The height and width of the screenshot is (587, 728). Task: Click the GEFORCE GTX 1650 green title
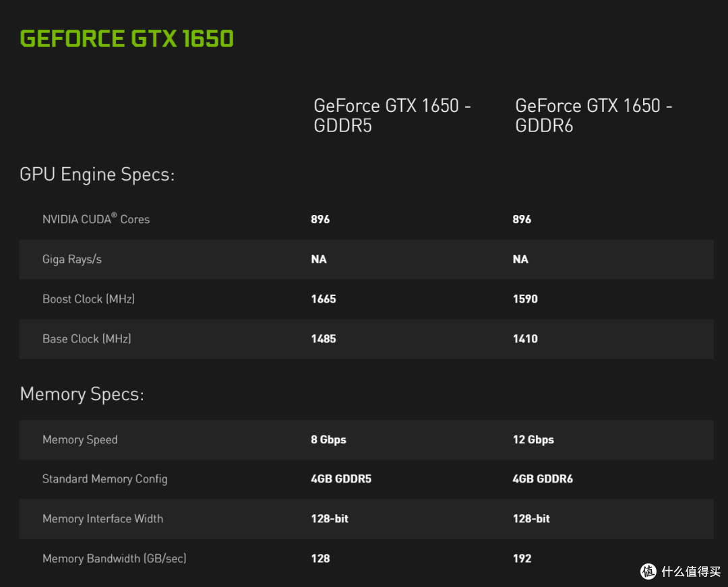pos(127,38)
